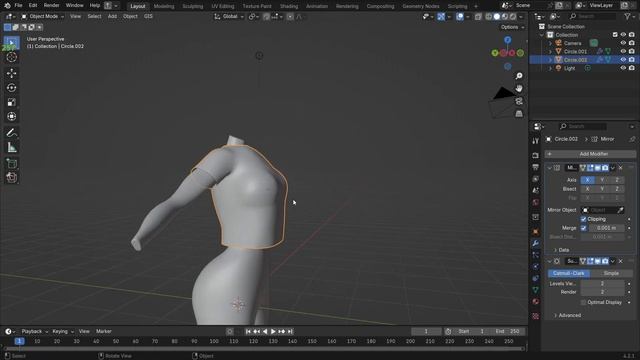Screen dimensions: 640x360
Task: Hide the Camera object with eye icon
Action: pos(623,43)
